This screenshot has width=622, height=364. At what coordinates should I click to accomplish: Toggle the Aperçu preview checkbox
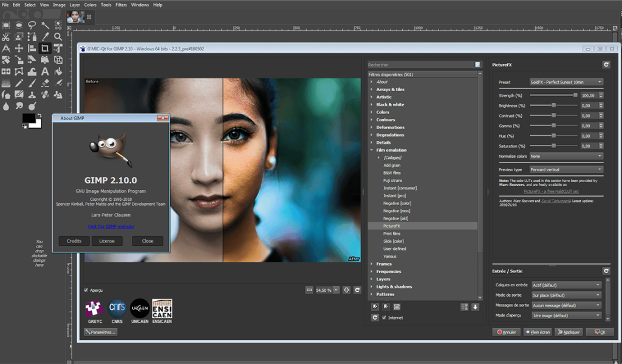[x=86, y=290]
